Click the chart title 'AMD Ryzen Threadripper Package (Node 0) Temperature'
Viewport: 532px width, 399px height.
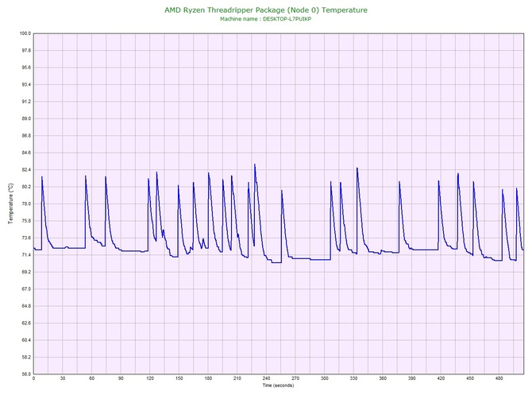[266, 10]
